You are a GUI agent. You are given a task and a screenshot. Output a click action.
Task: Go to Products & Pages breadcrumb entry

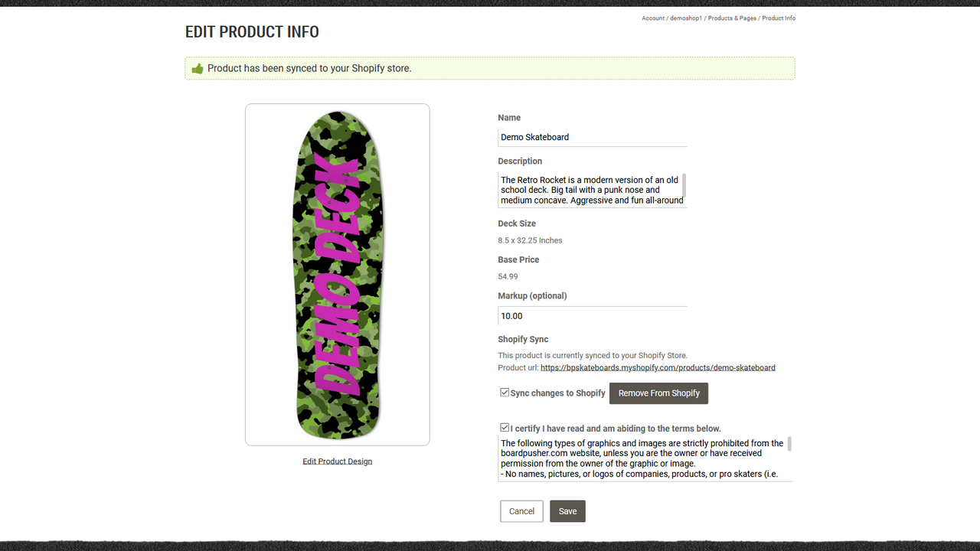732,18
